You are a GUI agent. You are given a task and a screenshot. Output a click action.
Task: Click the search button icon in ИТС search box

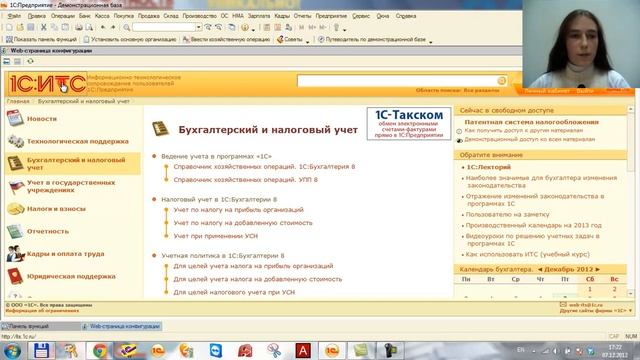point(502,81)
